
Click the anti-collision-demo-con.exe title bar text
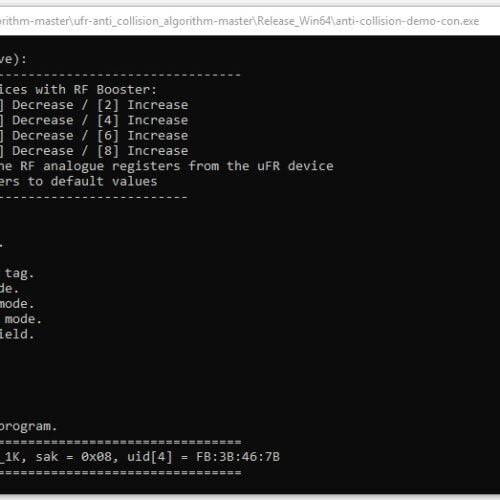coord(407,21)
